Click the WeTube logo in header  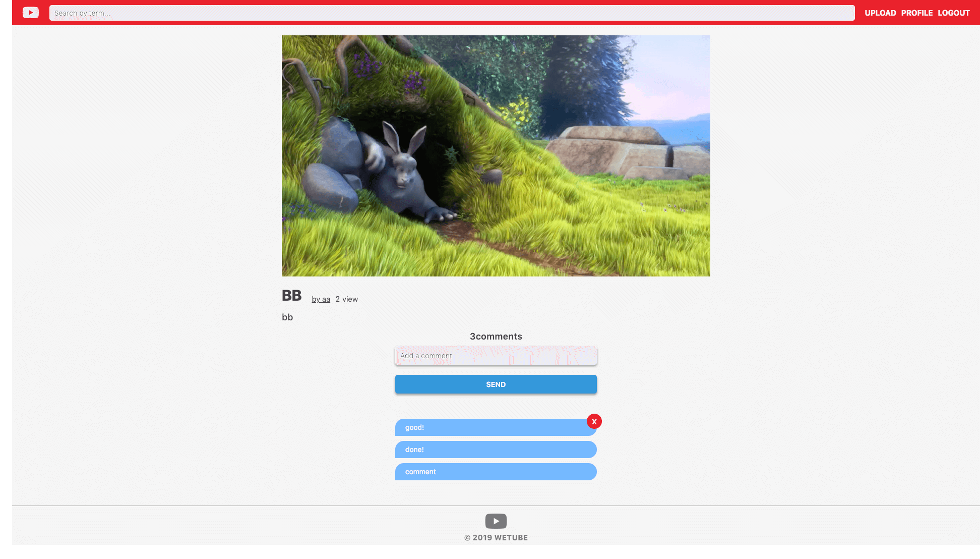30,13
